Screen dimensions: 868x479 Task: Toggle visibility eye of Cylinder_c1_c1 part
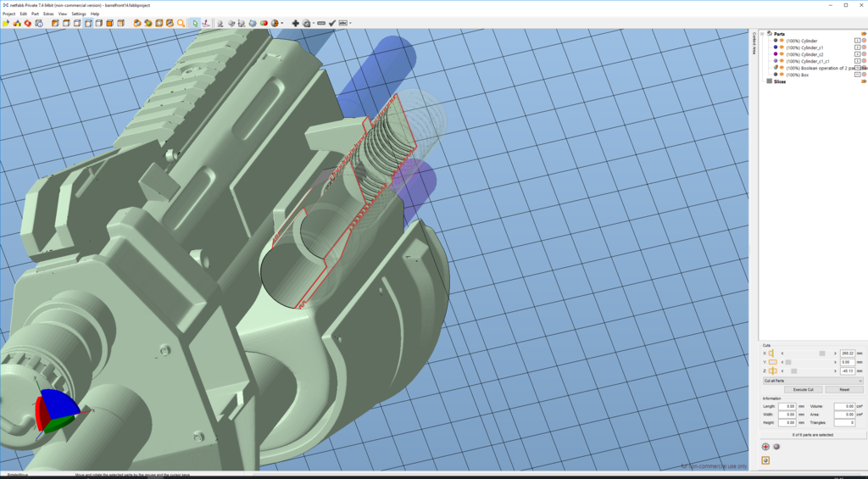point(782,61)
